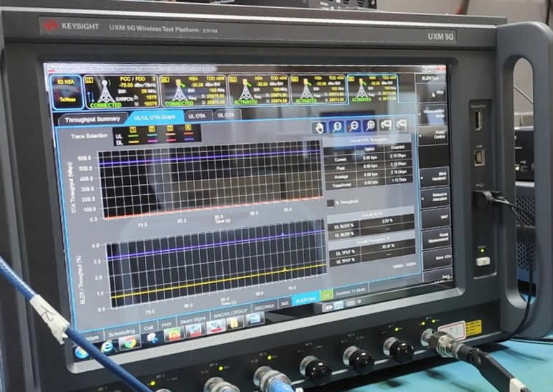Screen dimensions: 553x392
Task: Click the Average row label
Action: (x=341, y=176)
